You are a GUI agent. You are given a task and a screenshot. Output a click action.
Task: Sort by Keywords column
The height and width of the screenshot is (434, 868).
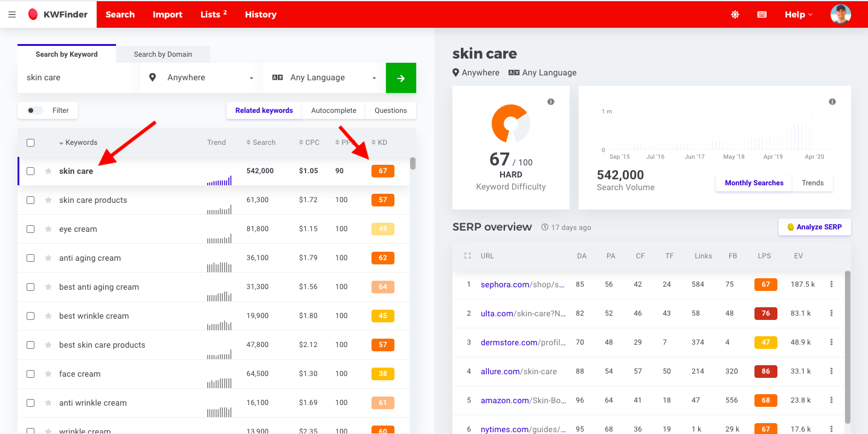point(79,142)
